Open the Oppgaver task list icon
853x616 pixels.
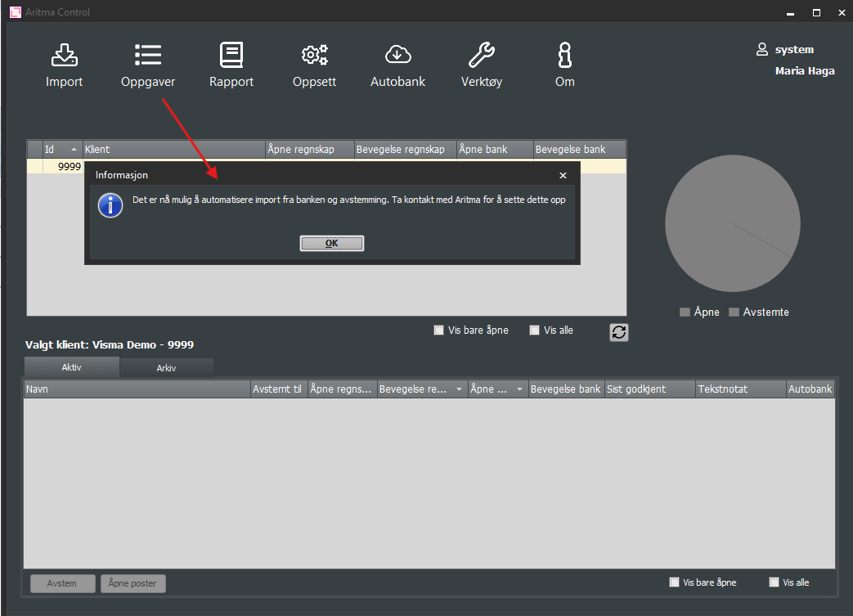[x=148, y=56]
